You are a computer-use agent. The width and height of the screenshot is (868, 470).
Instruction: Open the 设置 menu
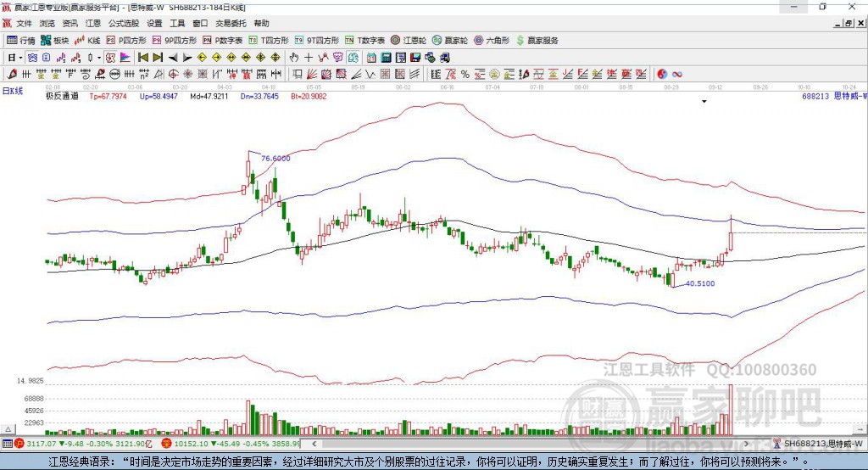point(154,23)
